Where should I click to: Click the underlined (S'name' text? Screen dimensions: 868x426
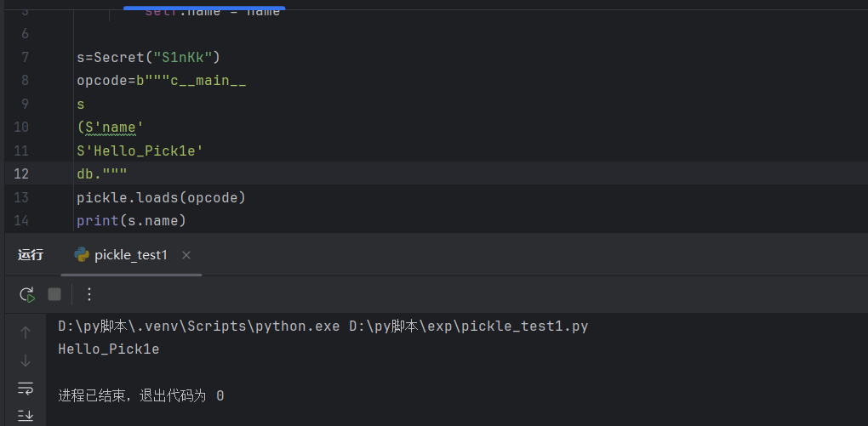coord(110,128)
